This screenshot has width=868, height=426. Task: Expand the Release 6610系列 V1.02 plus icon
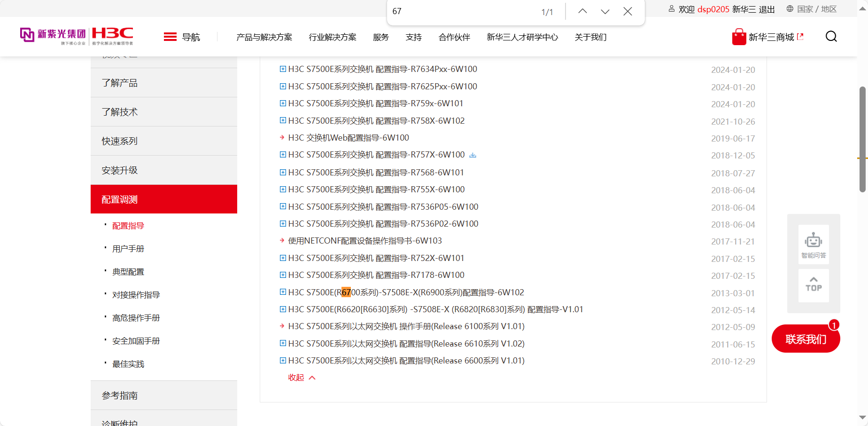click(x=283, y=344)
